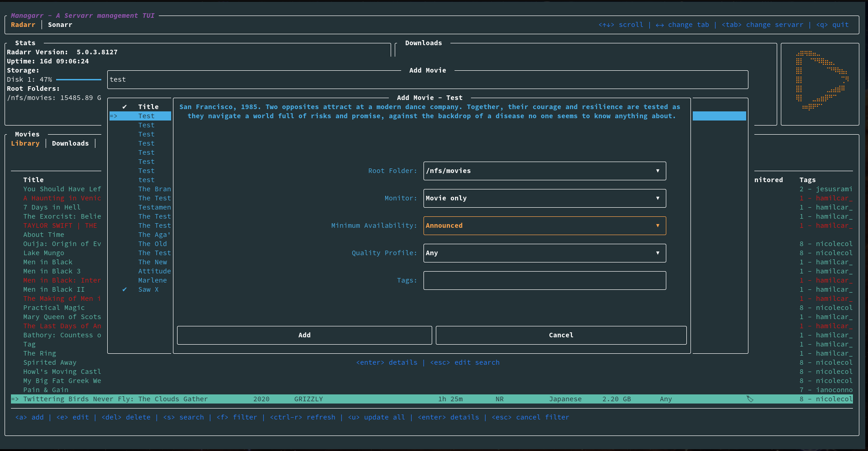This screenshot has height=451, width=868.
Task: Click the Disk 1 storage usage bar
Action: [78, 79]
